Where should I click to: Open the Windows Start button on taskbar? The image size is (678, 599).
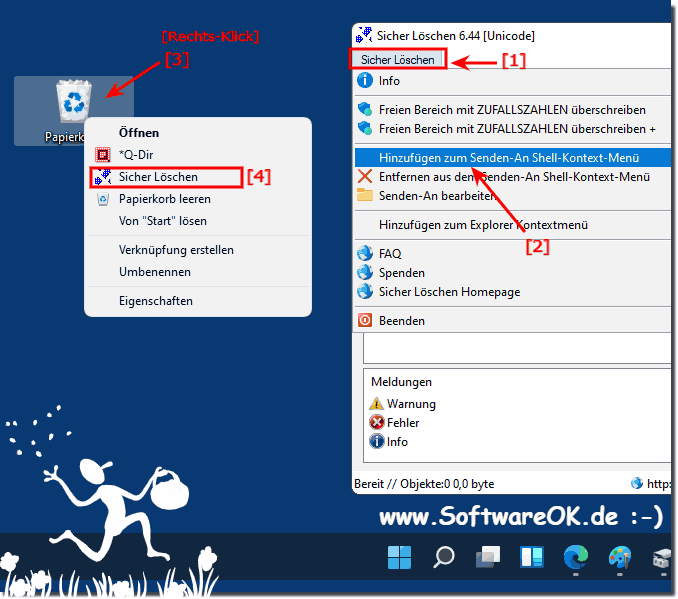click(x=400, y=557)
